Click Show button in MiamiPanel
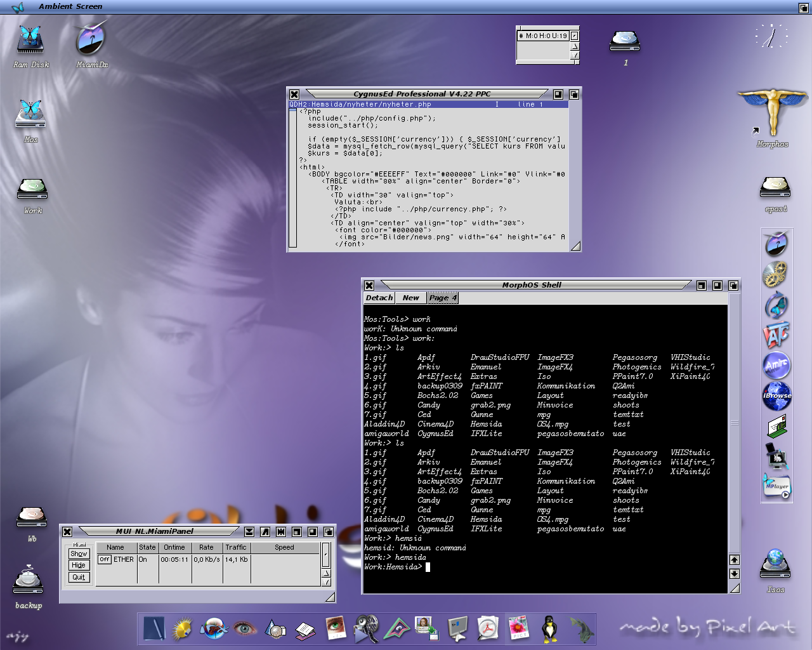This screenshot has height=650, width=812. click(x=79, y=554)
